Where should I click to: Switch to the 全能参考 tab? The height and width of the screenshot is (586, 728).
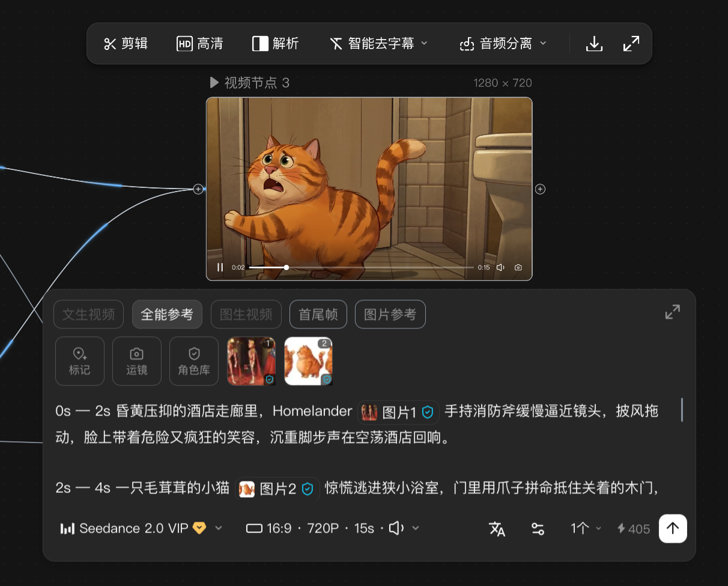tap(167, 315)
